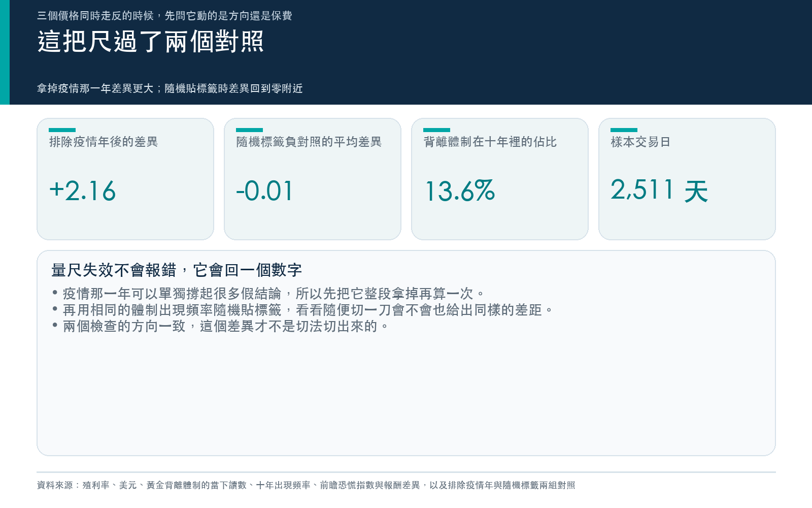The height and width of the screenshot is (508, 812).
Task: Select the value 13.6%
Action: tap(459, 191)
